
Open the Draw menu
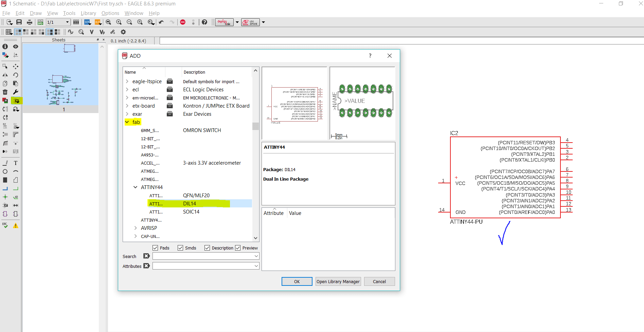pyautogui.click(x=36, y=13)
